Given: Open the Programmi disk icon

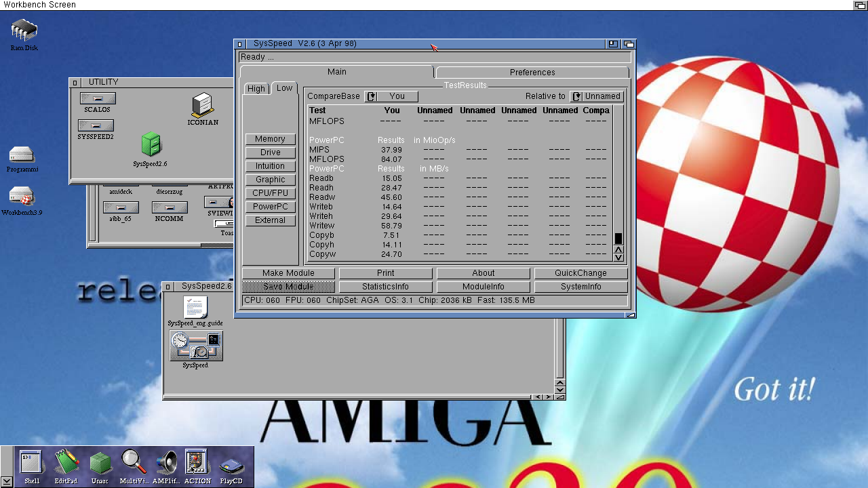Looking at the screenshot, I should click(22, 160).
